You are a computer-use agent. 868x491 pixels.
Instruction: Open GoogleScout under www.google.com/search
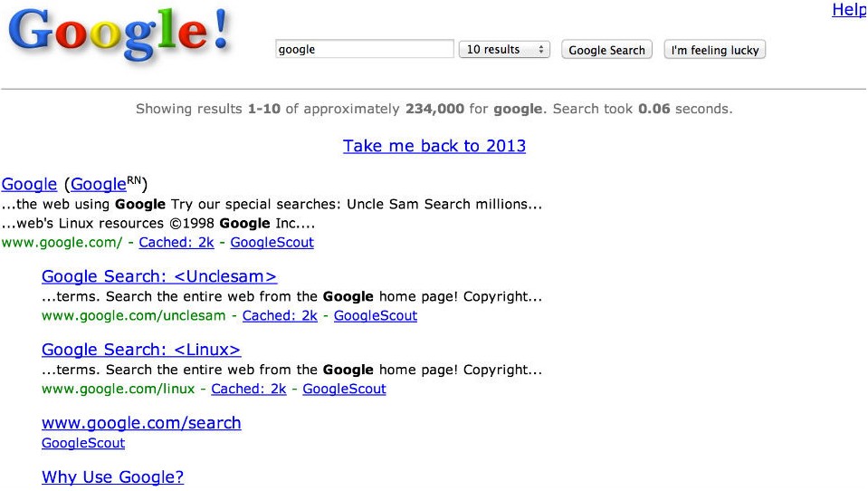pyautogui.click(x=83, y=443)
